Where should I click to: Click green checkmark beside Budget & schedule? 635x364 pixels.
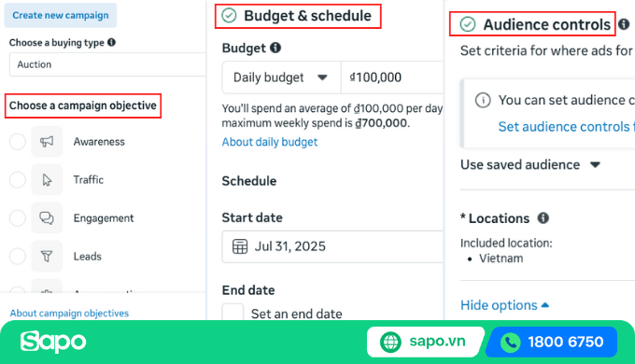(x=229, y=16)
